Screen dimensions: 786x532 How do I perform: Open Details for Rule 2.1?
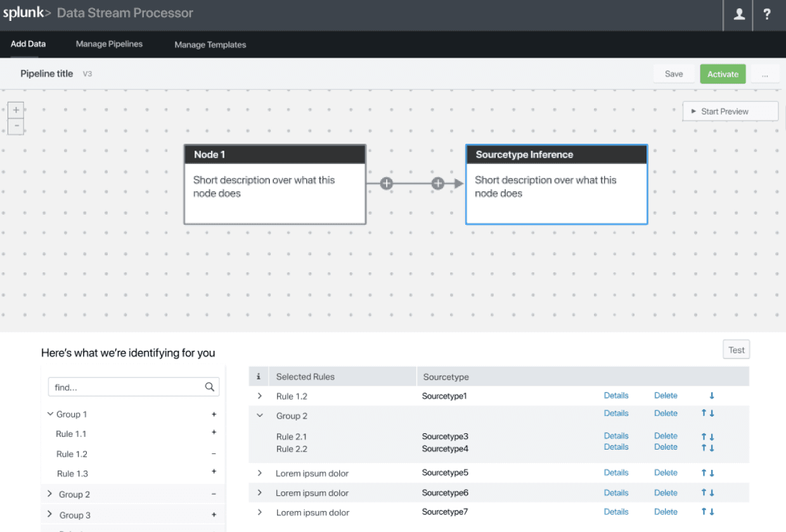[x=616, y=436]
